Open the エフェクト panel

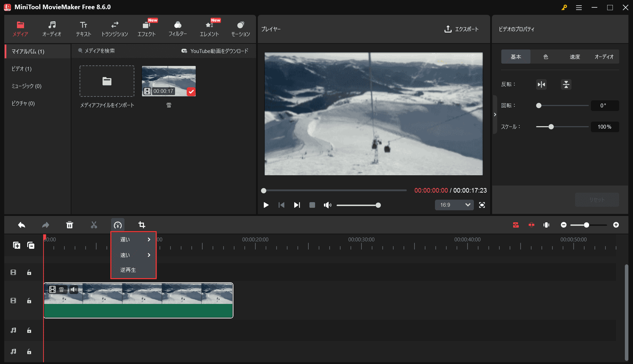[147, 28]
